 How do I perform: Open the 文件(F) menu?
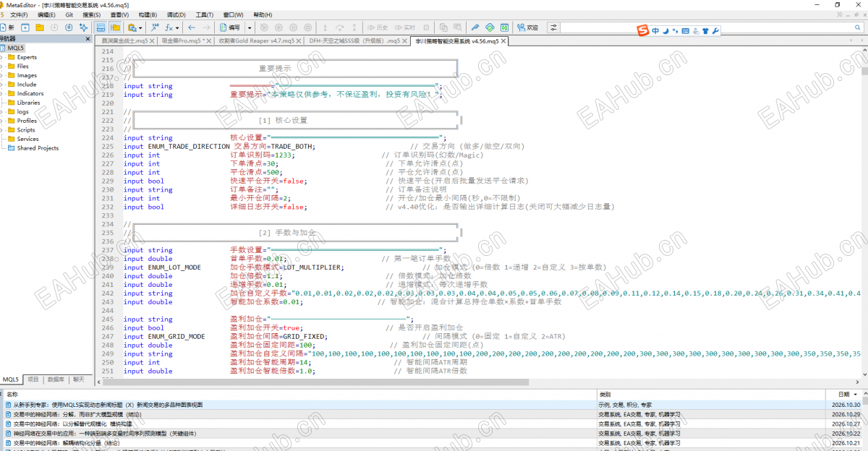click(x=19, y=14)
